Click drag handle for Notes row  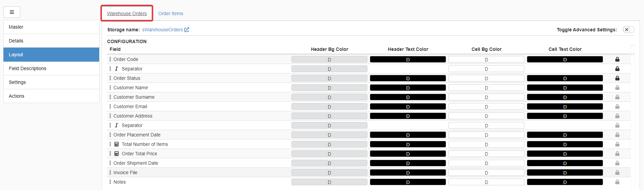(x=110, y=182)
